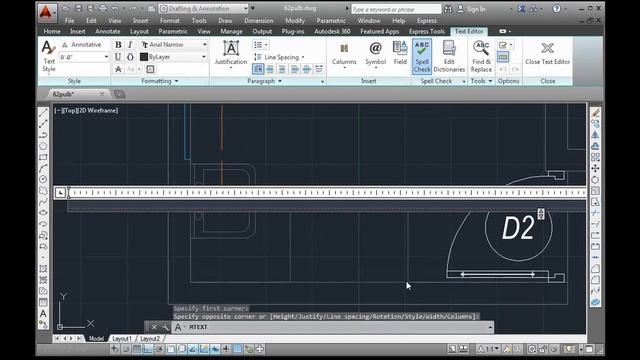640x360 pixels.
Task: Toggle Spell Check
Action: point(422,56)
